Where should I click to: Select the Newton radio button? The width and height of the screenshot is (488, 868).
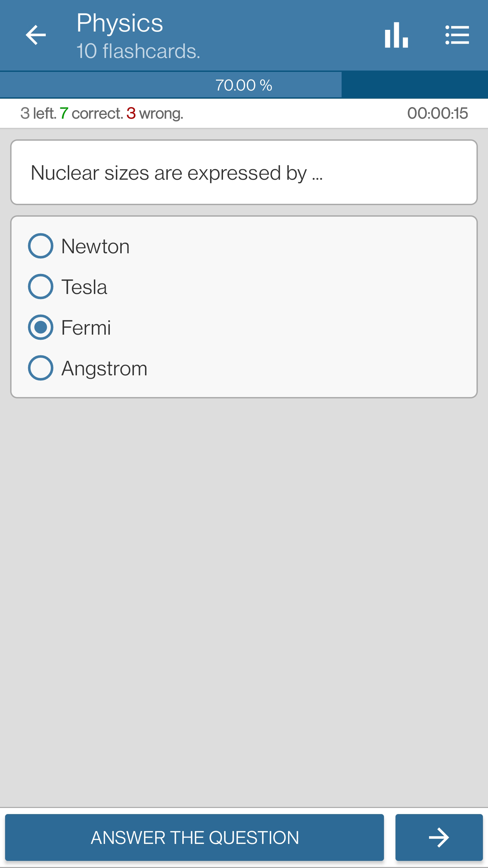[x=41, y=246]
